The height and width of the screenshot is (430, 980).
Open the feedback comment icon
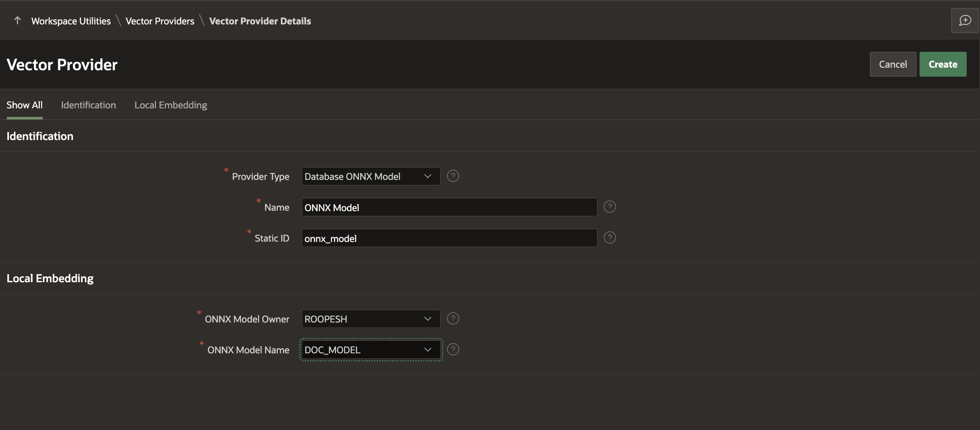[x=965, y=21]
